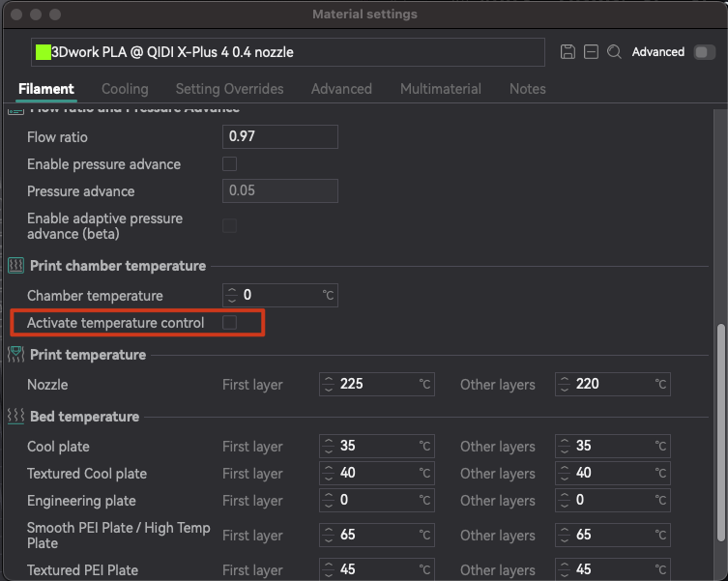Viewport: 728px width, 581px height.
Task: Click the save preset icon
Action: 568,52
